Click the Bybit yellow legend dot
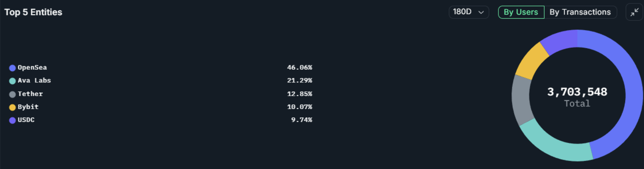644x169 pixels. [12, 107]
